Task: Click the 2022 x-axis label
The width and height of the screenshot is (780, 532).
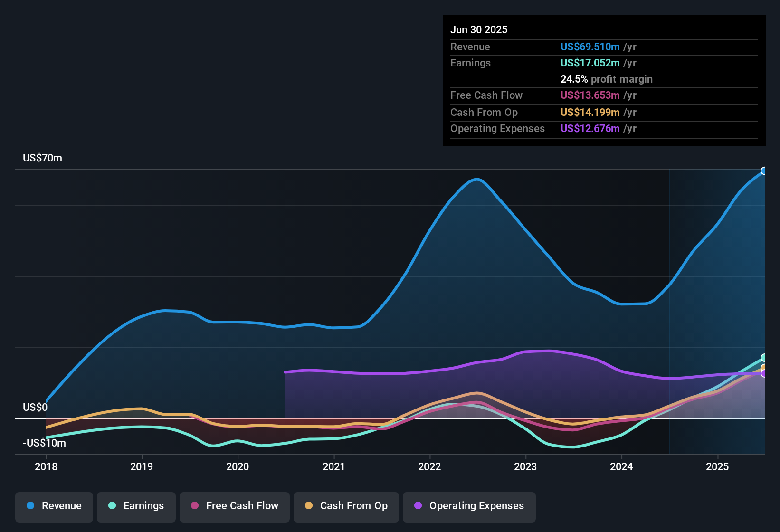Action: [x=429, y=467]
